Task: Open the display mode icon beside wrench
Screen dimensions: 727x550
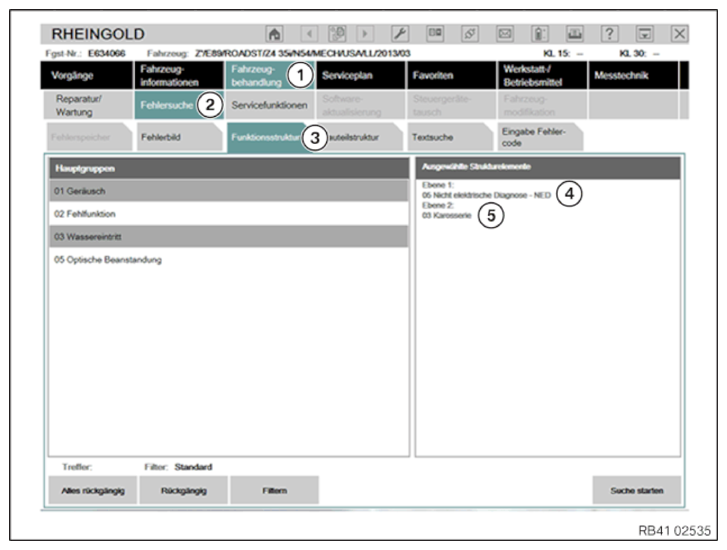Action: (x=435, y=34)
